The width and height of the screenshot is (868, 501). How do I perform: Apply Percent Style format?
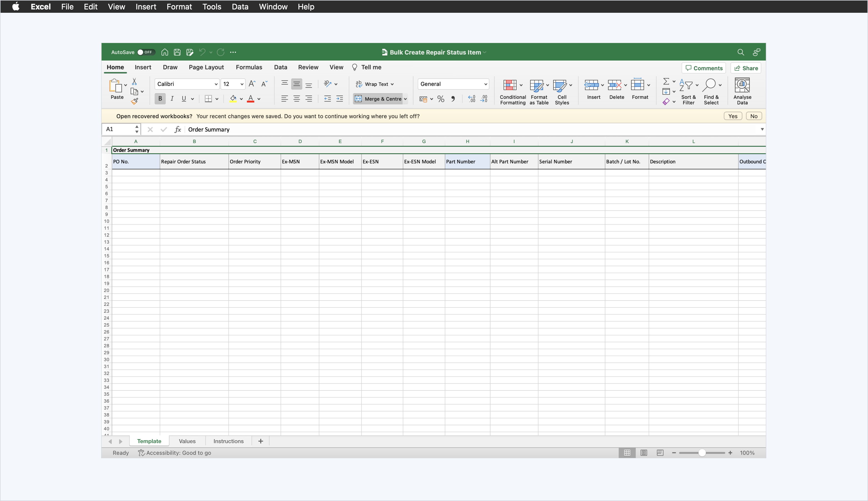click(x=441, y=99)
